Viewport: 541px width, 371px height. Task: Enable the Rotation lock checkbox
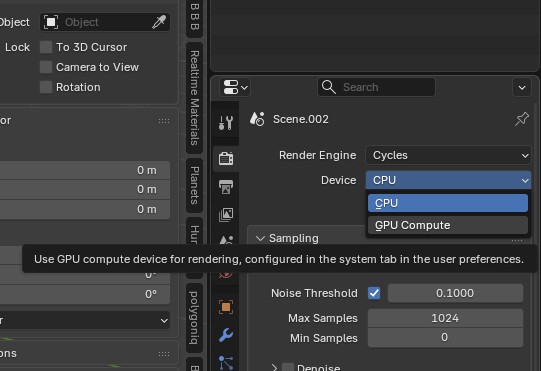(x=46, y=87)
